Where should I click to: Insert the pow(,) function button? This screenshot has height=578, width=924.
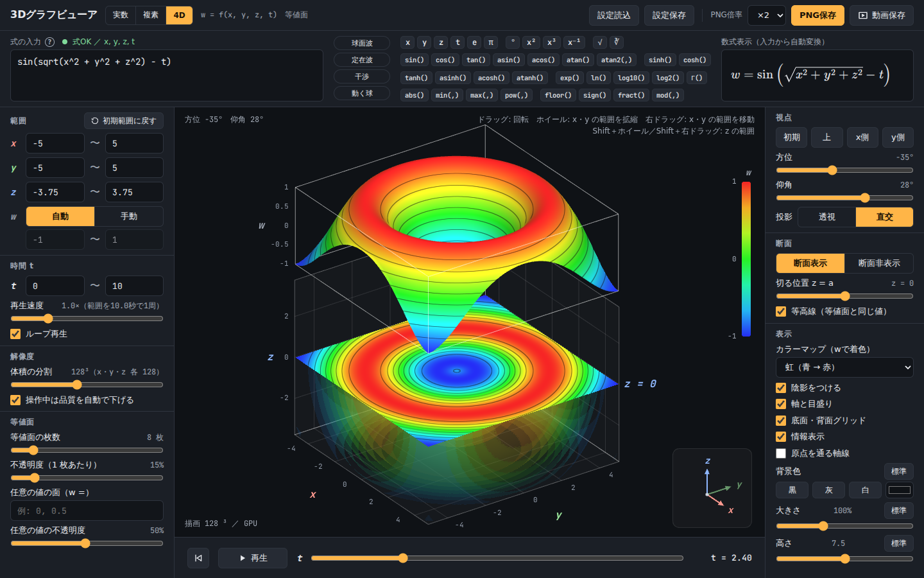click(517, 95)
